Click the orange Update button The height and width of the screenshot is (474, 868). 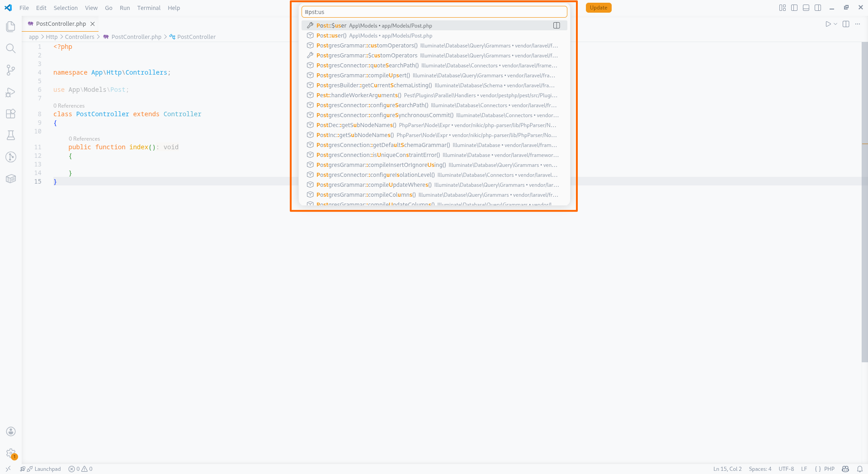tap(599, 8)
